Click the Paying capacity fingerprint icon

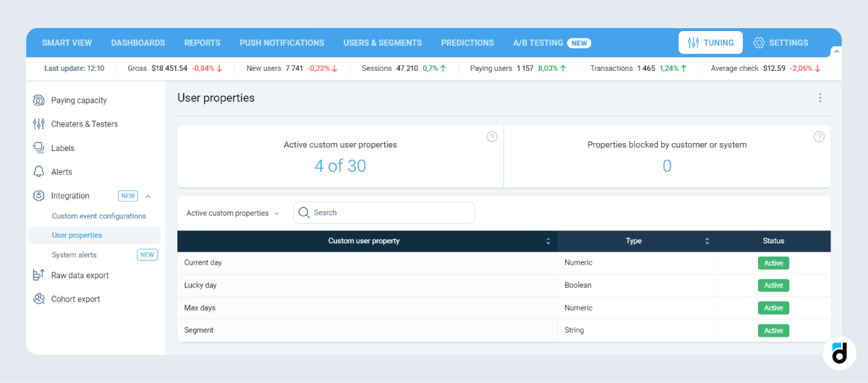(x=39, y=100)
